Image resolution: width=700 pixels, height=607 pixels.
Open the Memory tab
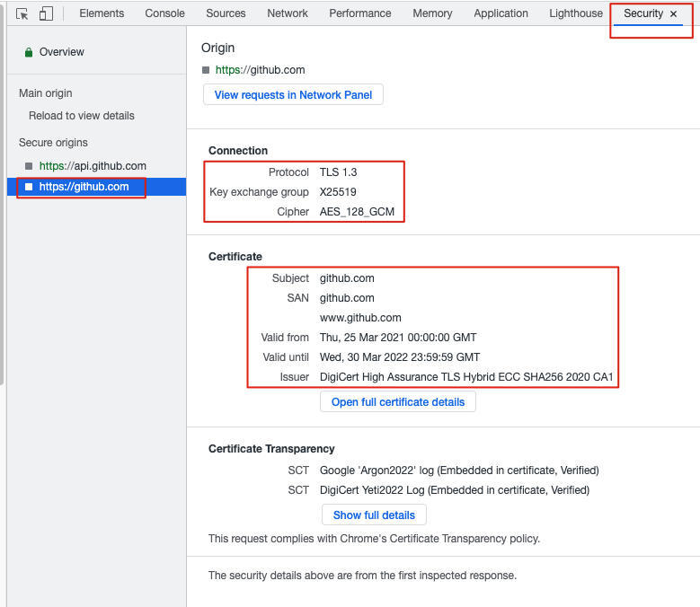coord(432,13)
